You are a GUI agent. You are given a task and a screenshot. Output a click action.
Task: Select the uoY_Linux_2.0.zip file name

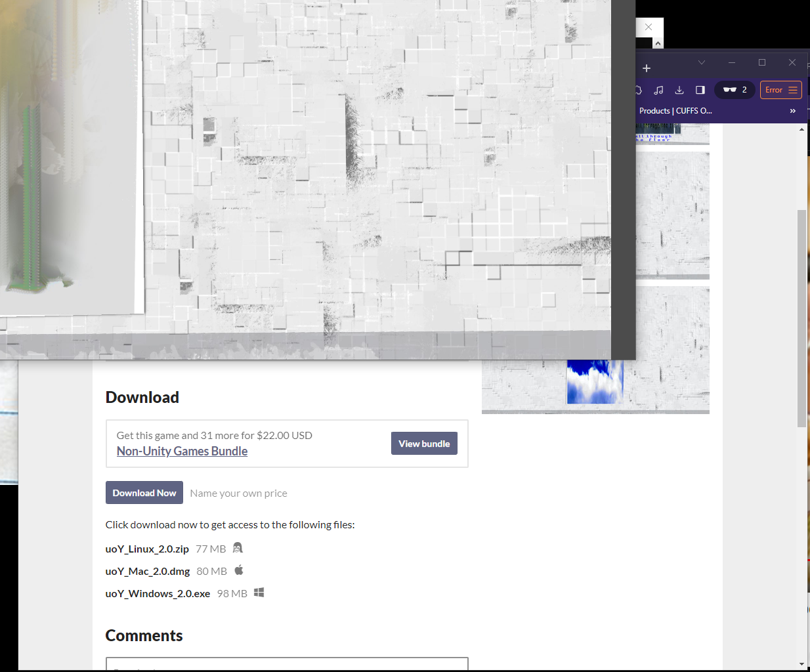pos(147,549)
